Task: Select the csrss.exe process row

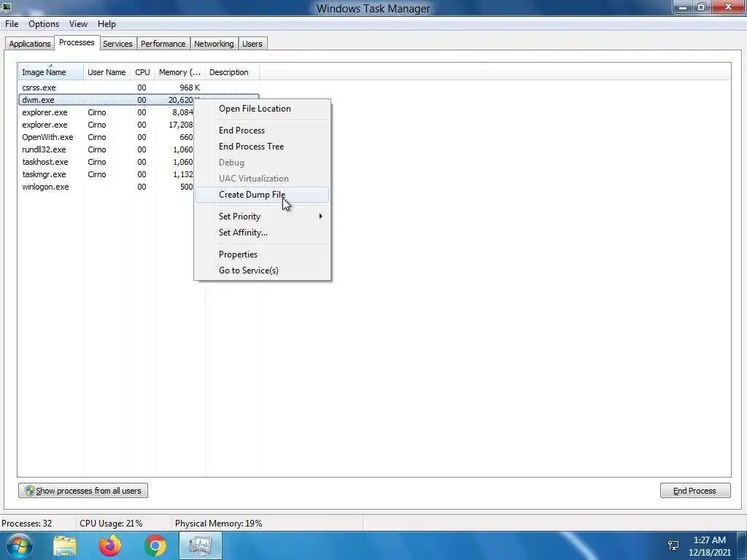Action: (139, 87)
